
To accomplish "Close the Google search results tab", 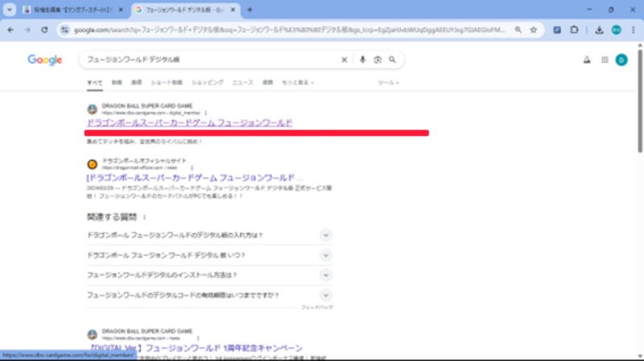I will pos(233,10).
